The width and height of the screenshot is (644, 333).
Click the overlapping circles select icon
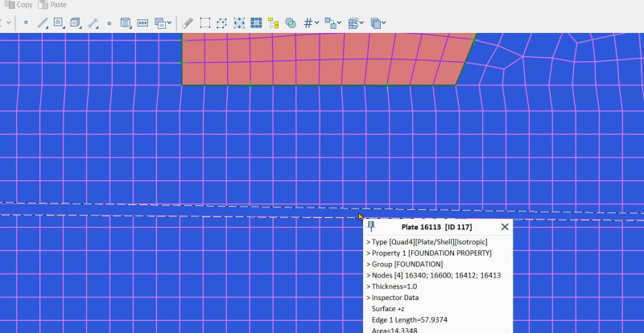pyautogui.click(x=291, y=23)
